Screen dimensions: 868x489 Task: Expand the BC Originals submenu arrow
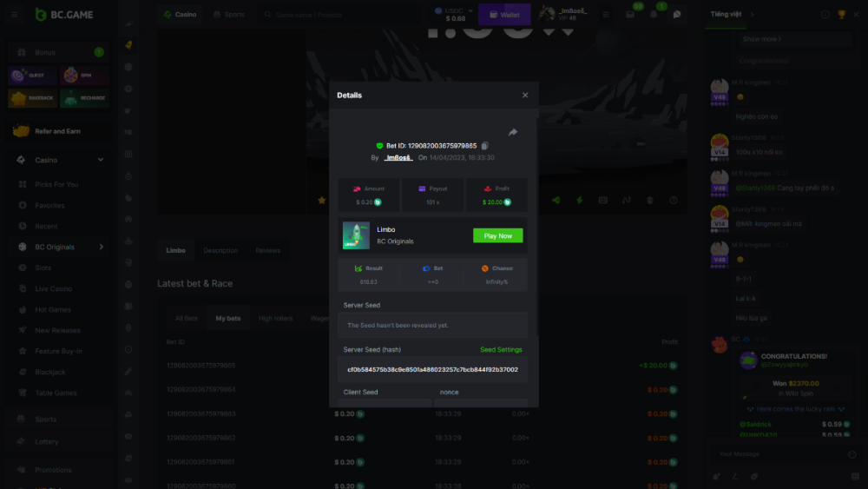101,248
